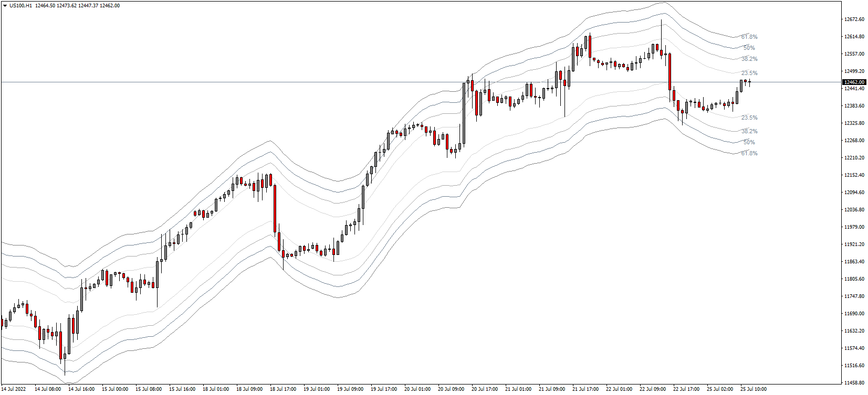This screenshot has width=868, height=395.
Task: Click the 11921.20 price scale label
Action: [x=854, y=244]
